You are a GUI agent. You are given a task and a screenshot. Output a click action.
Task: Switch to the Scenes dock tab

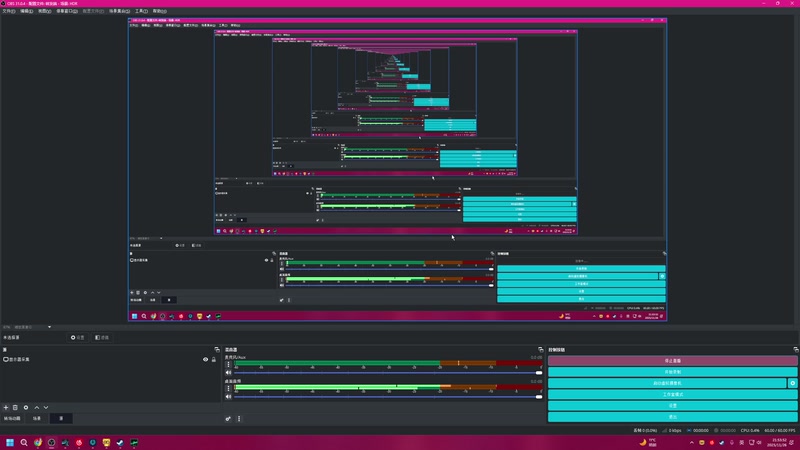point(37,418)
